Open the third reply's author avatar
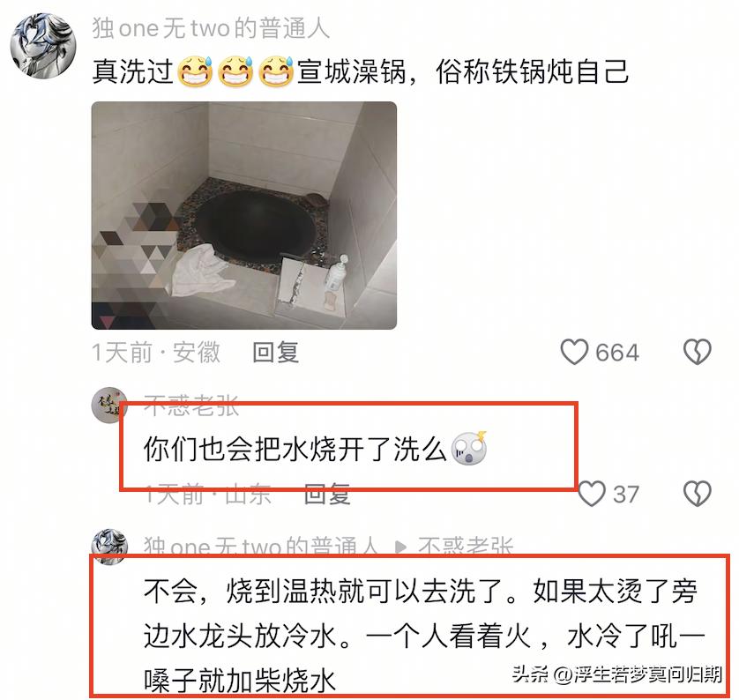The image size is (739, 700). pos(109,547)
